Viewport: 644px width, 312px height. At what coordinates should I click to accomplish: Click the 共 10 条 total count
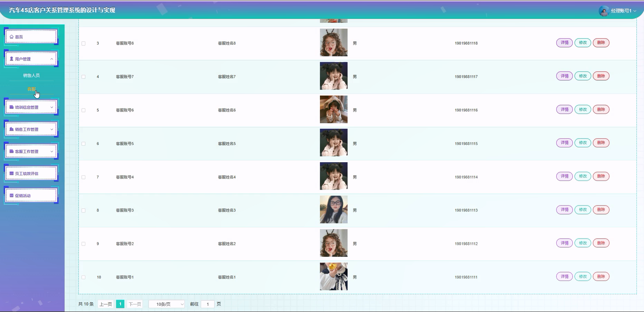86,304
